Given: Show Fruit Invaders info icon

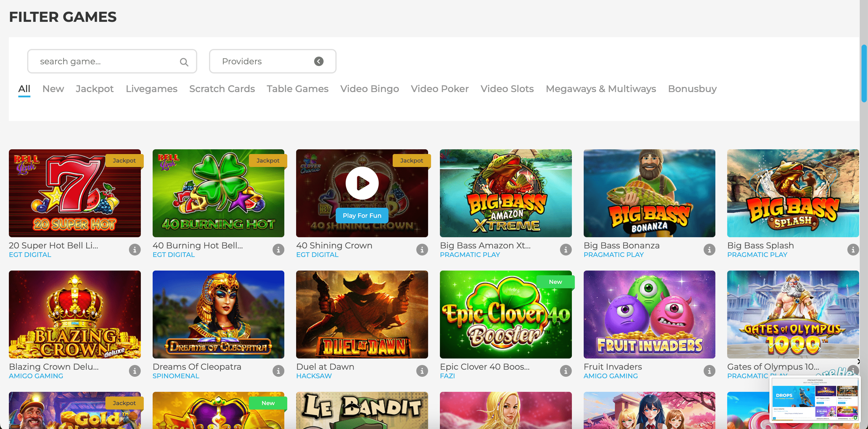Looking at the screenshot, I should point(709,371).
